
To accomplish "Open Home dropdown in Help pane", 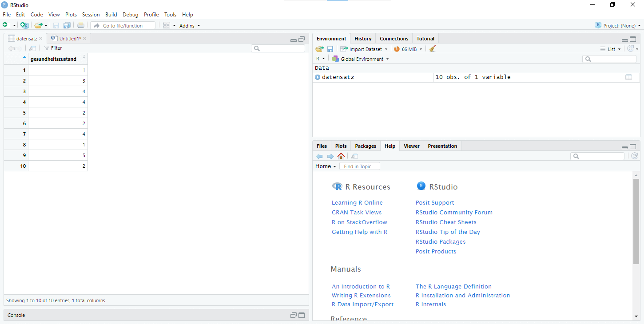I will [326, 166].
